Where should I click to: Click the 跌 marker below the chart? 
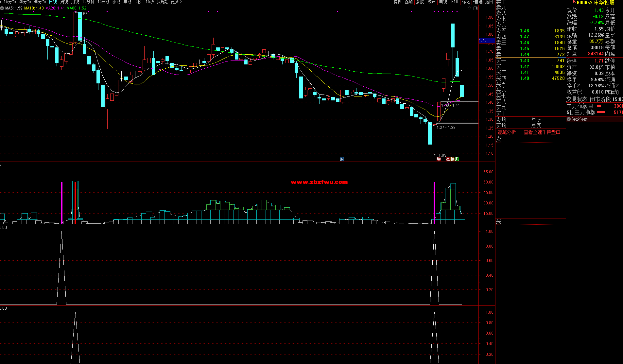(457, 159)
